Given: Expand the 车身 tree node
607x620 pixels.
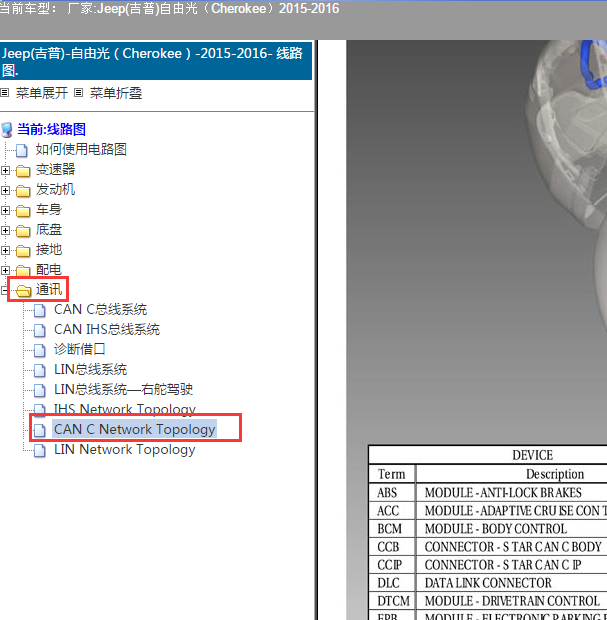Looking at the screenshot, I should click(x=5, y=210).
